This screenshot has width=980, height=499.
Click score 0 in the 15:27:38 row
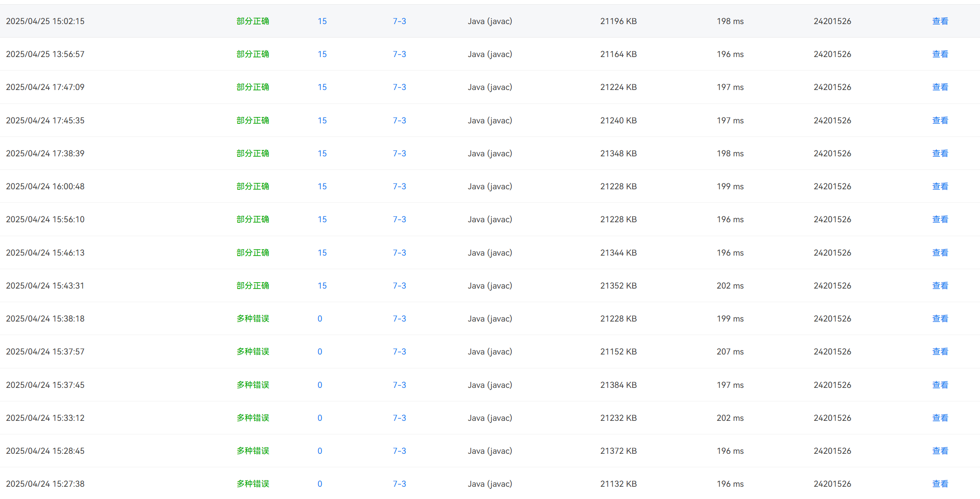click(x=320, y=484)
